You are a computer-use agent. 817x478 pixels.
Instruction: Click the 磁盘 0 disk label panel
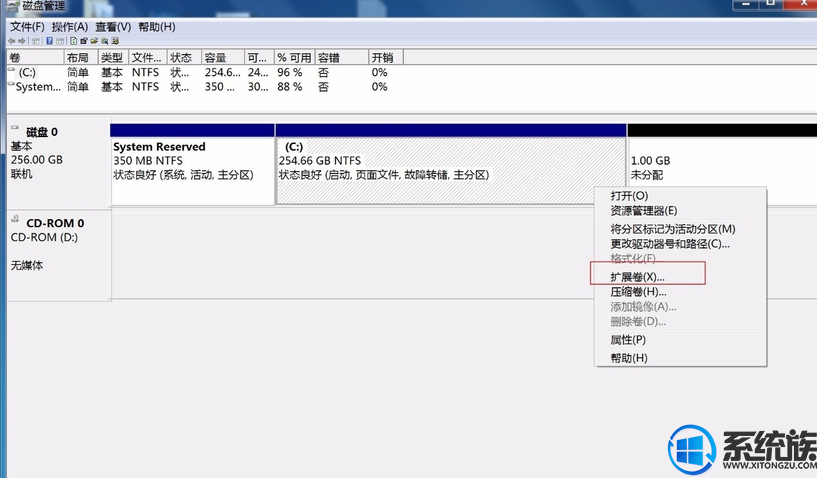[58, 164]
